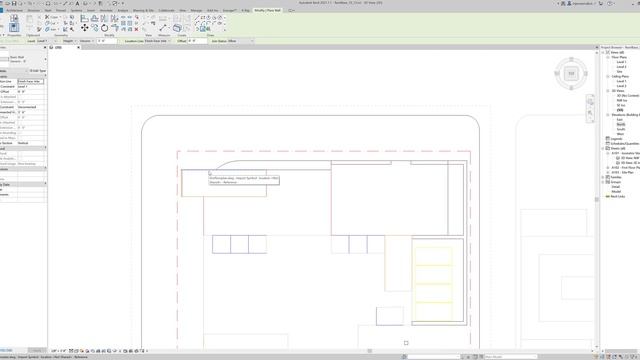Click the Properties ribbon icon
This screenshot has width=640, height=360.
14,27
